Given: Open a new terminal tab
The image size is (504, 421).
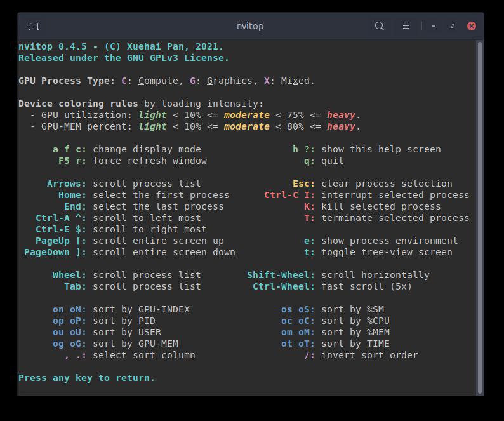Looking at the screenshot, I should point(34,26).
